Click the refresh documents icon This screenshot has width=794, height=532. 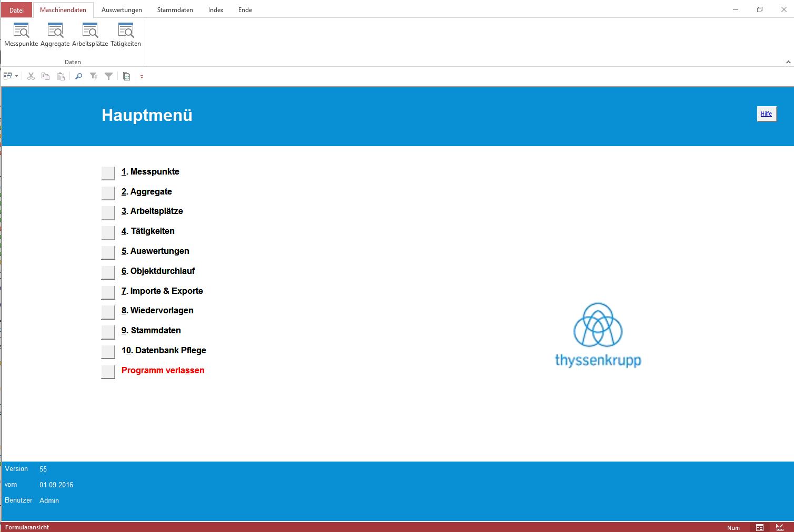[127, 76]
